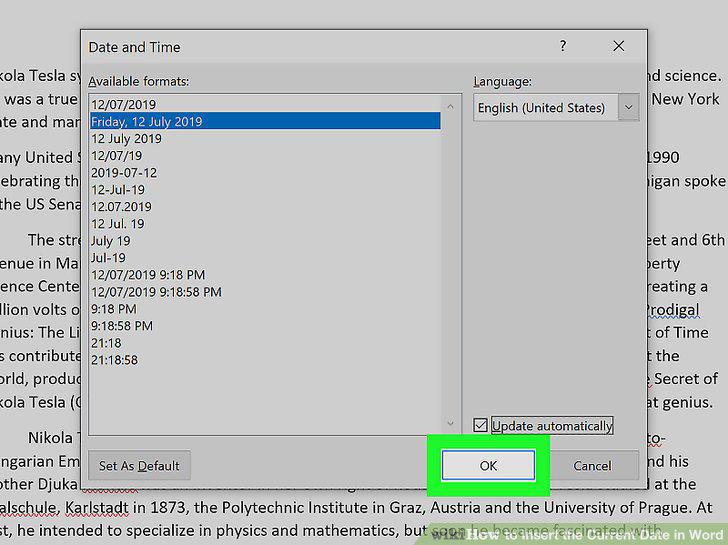This screenshot has height=545, width=728.
Task: Open the Language dropdown arrow
Action: click(x=628, y=108)
